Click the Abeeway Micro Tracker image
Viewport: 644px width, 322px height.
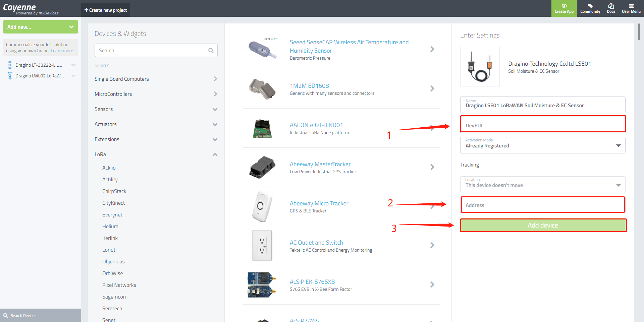[262, 206]
